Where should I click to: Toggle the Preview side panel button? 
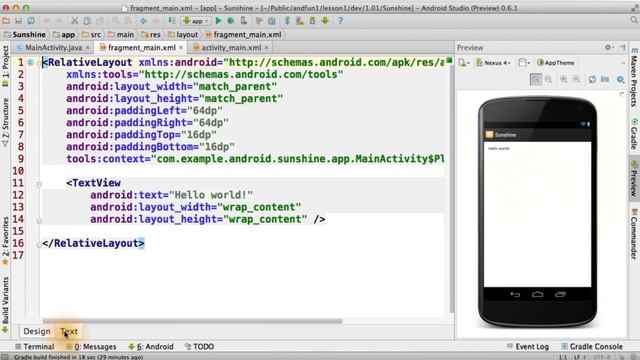pyautogui.click(x=634, y=178)
